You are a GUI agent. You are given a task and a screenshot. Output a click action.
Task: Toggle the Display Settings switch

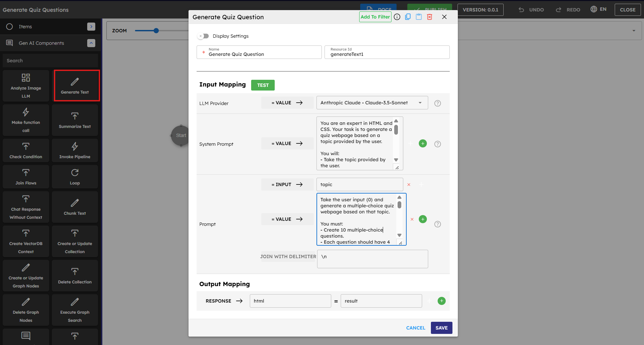click(204, 36)
